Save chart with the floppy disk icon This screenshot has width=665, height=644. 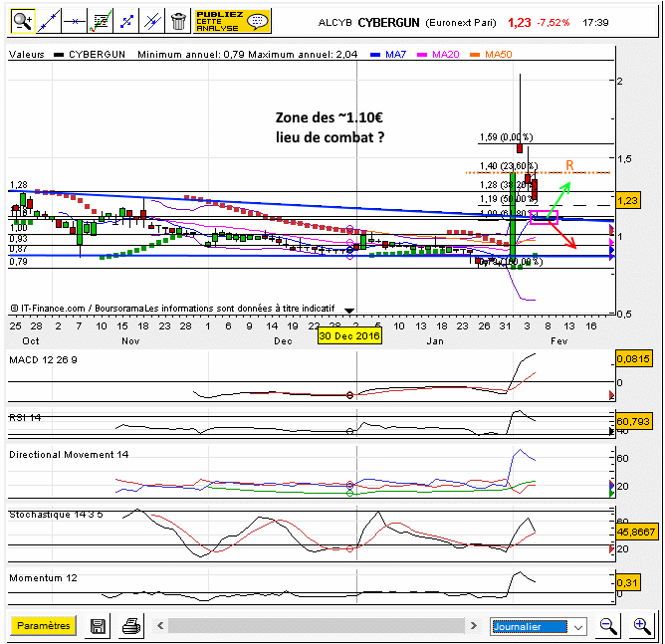click(98, 626)
